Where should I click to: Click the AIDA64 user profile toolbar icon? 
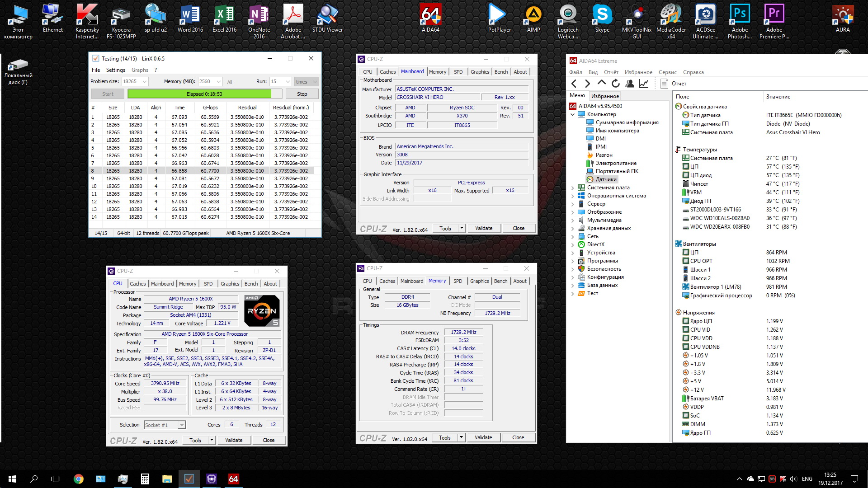pyautogui.click(x=630, y=84)
